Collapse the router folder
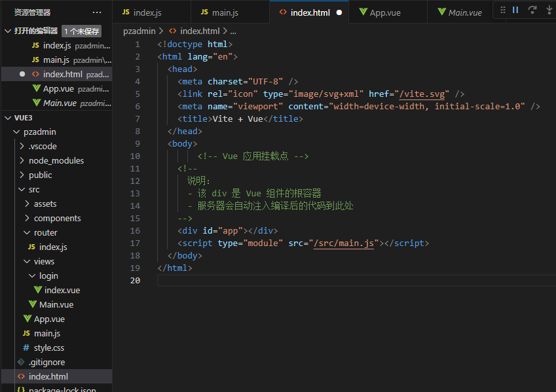The height and width of the screenshot is (392, 556). [x=27, y=232]
